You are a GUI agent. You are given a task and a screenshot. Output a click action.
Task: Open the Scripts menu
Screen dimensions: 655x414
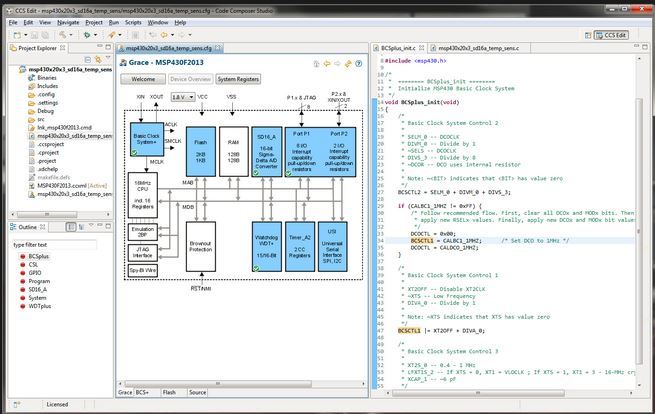click(x=132, y=20)
